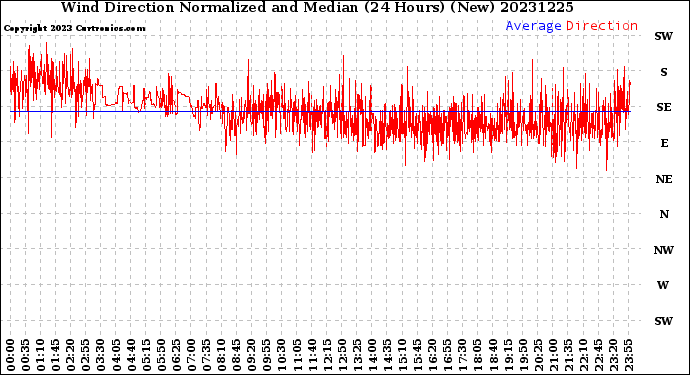
Task: Click the 'E' direction axis label
Action: 664,143
